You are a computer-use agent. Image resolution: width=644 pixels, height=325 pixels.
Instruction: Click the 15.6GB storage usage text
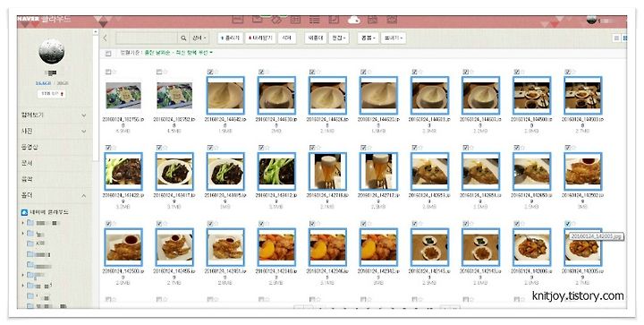(43, 83)
